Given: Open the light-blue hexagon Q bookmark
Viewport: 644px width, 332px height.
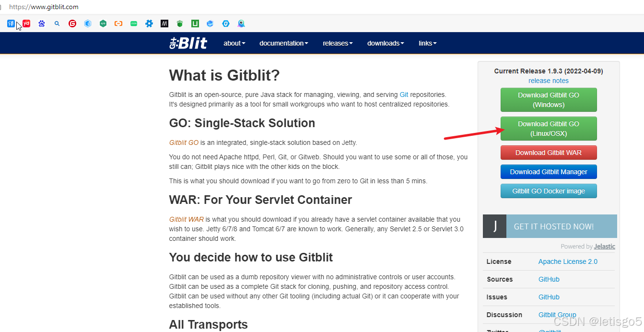Looking at the screenshot, I should (x=226, y=24).
